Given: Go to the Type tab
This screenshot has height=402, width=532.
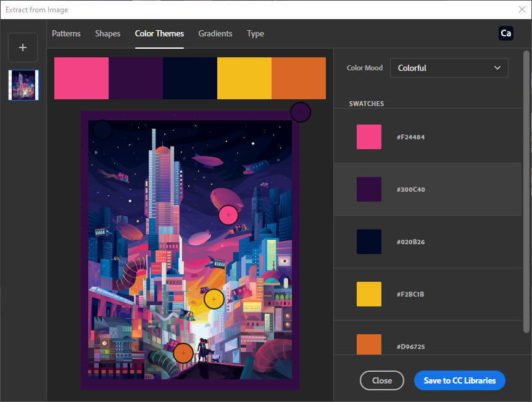Looking at the screenshot, I should tap(255, 34).
